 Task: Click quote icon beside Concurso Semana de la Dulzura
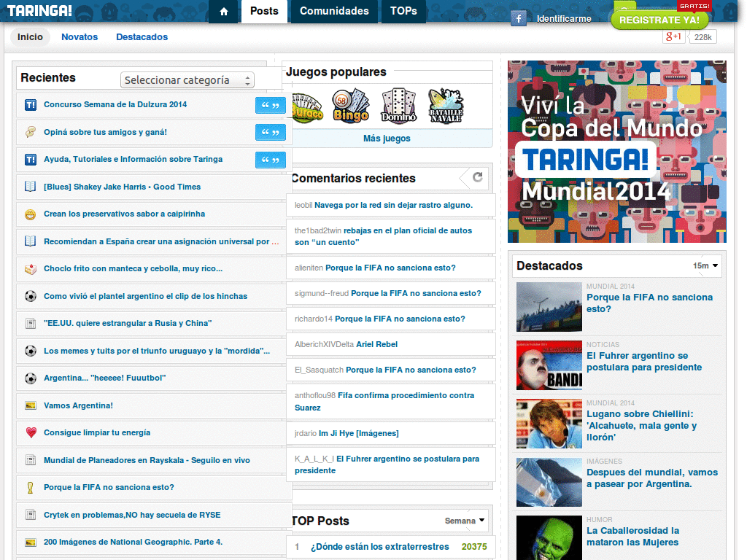[270, 105]
